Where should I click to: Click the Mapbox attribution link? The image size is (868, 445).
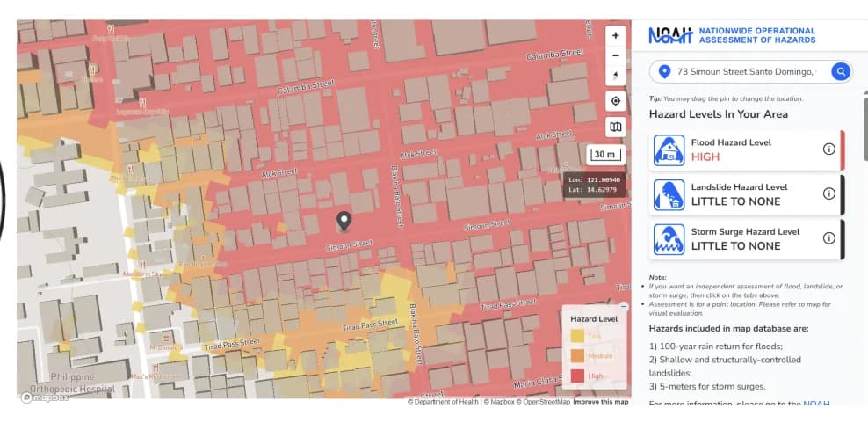tap(499, 402)
